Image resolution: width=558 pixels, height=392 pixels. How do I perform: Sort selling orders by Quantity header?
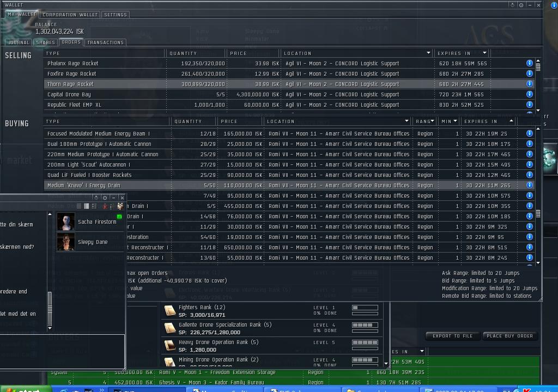tap(196, 53)
